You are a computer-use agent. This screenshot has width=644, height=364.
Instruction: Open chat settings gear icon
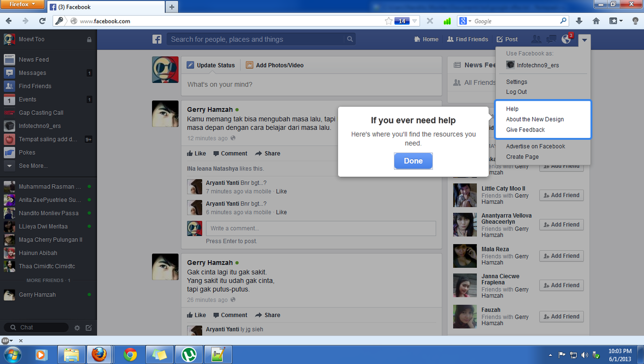(x=77, y=327)
